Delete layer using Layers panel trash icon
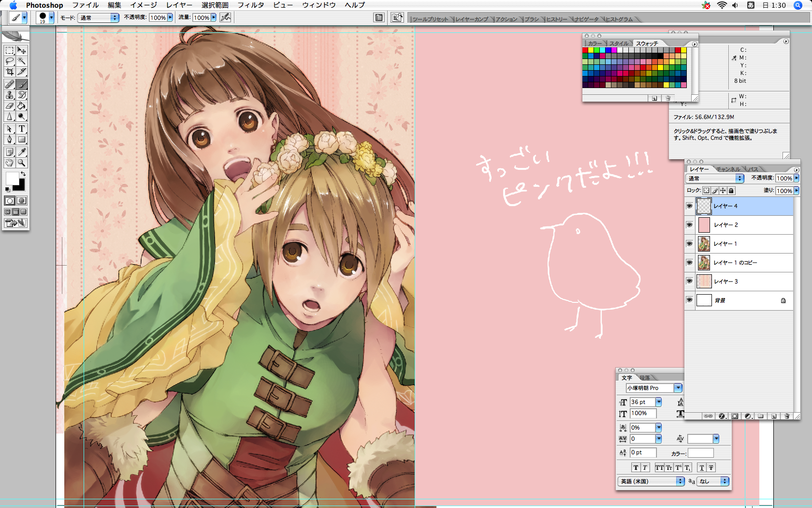Screen dimensions: 812x508 coord(787,416)
